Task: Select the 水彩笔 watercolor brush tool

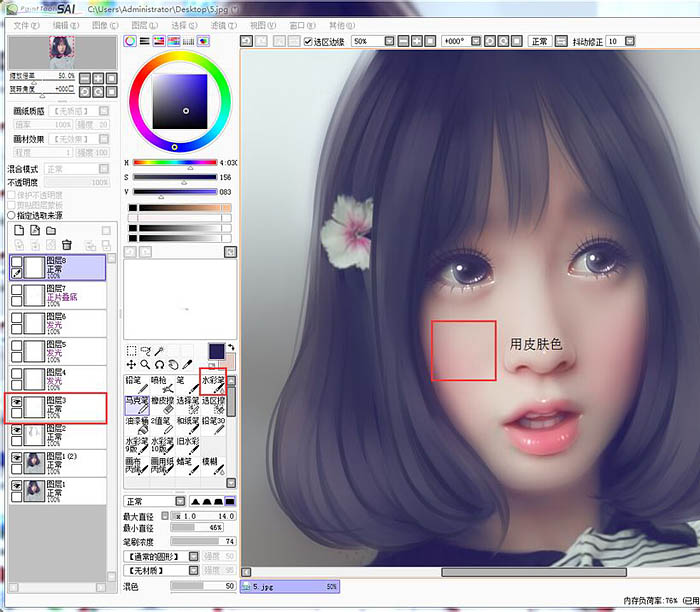Action: pos(213,382)
